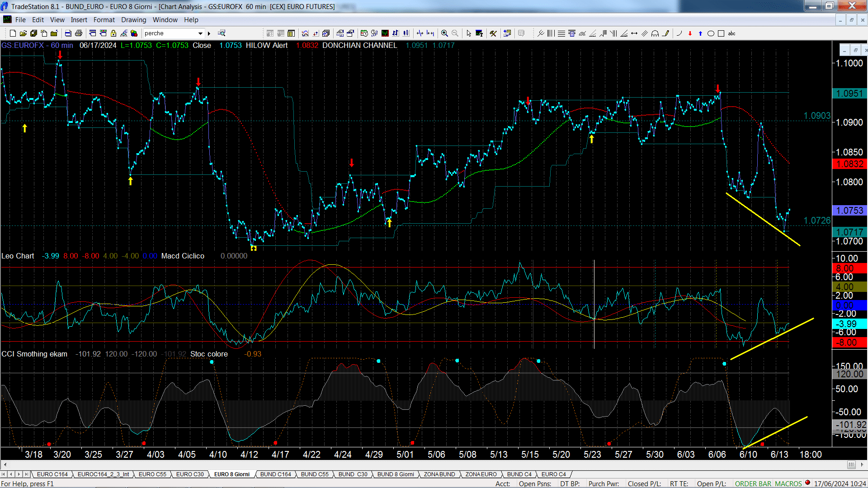Select the abc text drawing tool
This screenshot has width=868, height=488.
coord(731,33)
